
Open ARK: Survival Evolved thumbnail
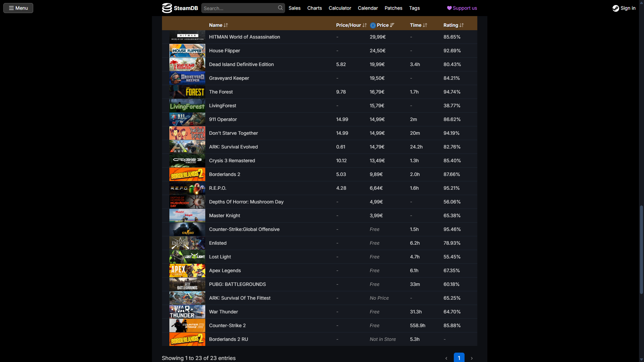pos(187,147)
